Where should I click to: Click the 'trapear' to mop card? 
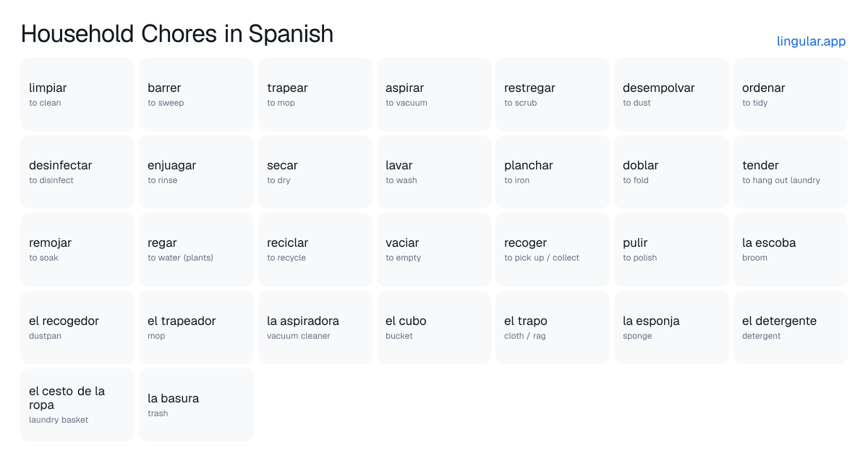coord(315,95)
